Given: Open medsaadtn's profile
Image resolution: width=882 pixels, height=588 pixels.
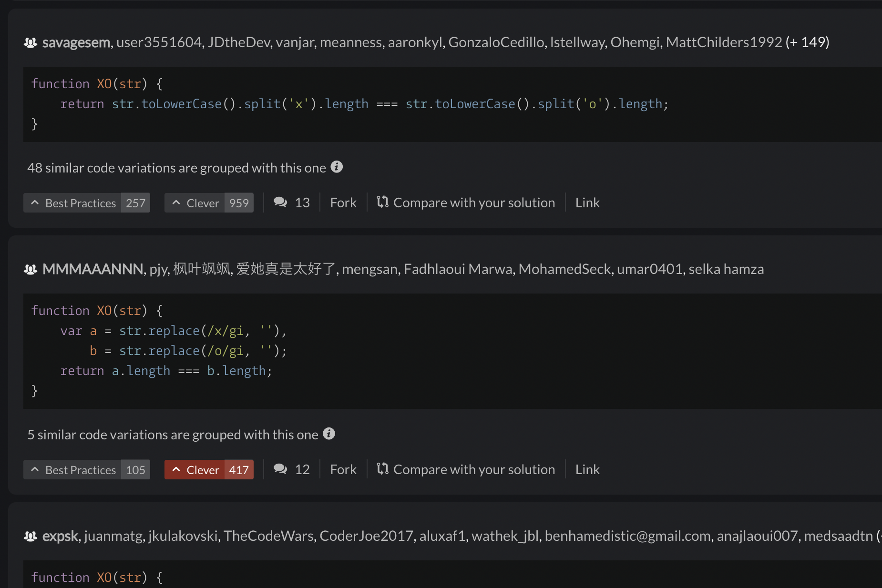Looking at the screenshot, I should pos(838,536).
